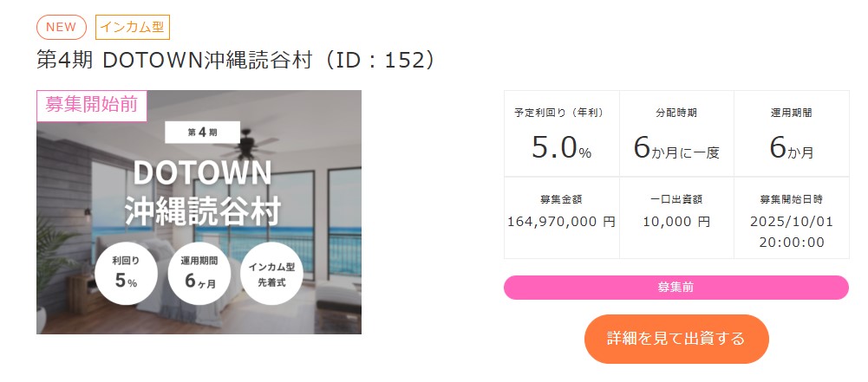Click the 予定利回り（年利）5.0% cell
The width and height of the screenshot is (868, 382).
point(561,134)
